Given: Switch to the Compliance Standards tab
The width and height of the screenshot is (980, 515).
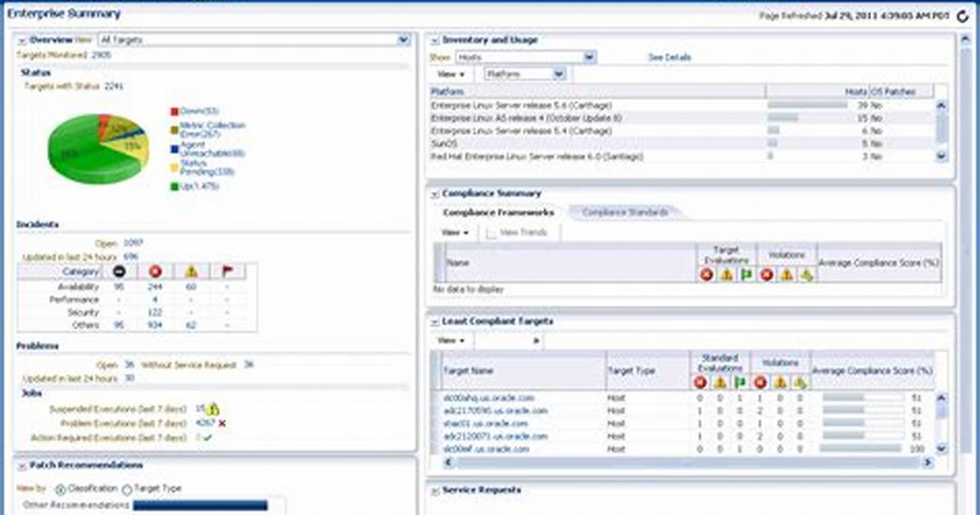Looking at the screenshot, I should pos(625,212).
